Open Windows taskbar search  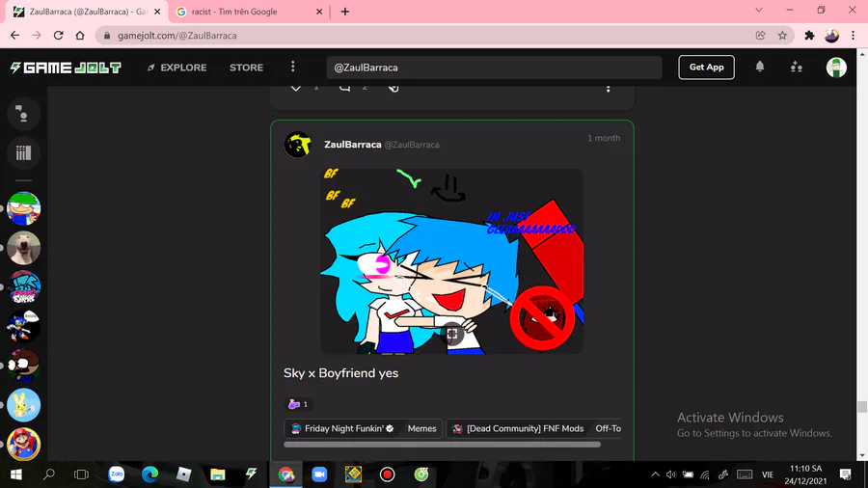point(49,474)
